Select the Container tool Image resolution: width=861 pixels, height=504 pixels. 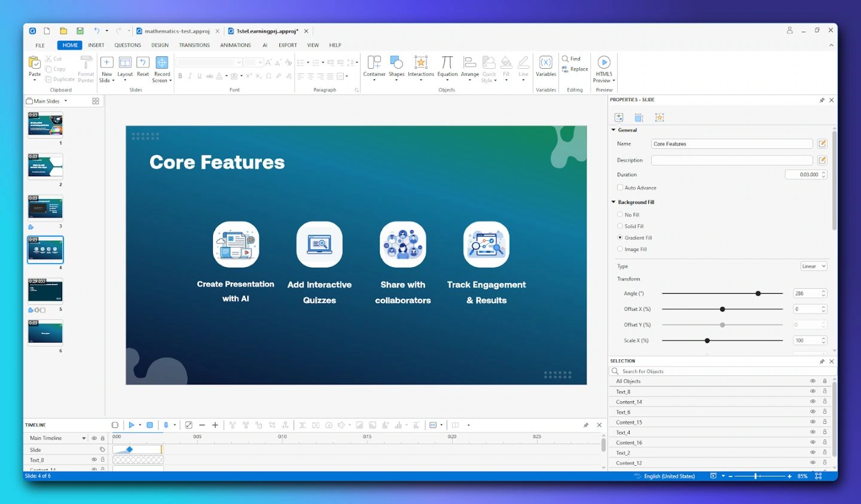[x=374, y=66]
